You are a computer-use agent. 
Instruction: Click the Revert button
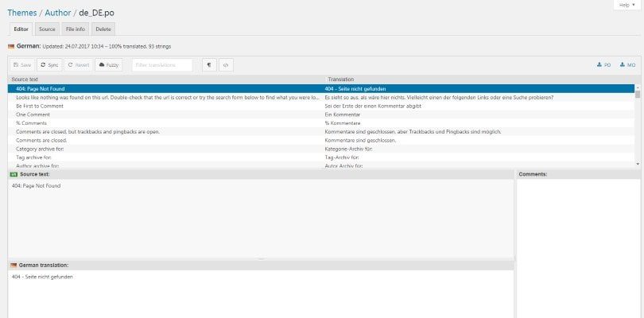(x=79, y=65)
